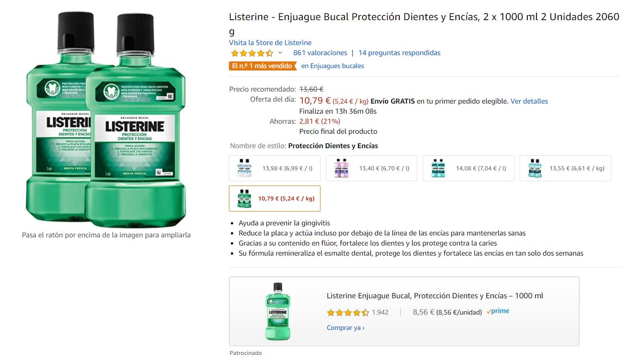Open sponsored Listerine 1000 ml product title
The image size is (631, 364).
click(x=435, y=295)
